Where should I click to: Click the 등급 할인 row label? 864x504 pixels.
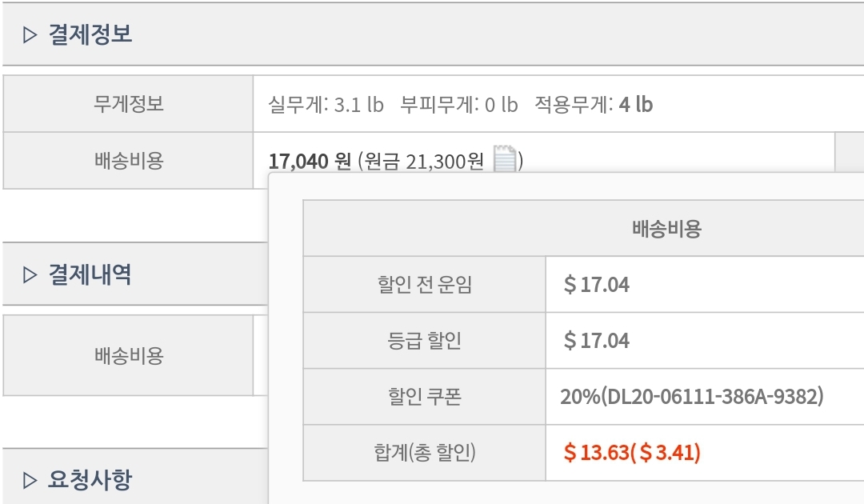pos(425,341)
